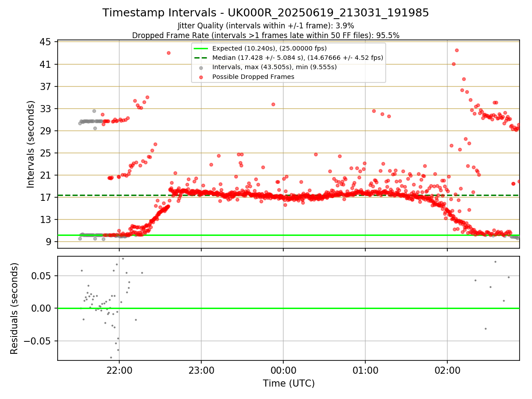Screen dimensions: 532x399
Task: Click the '22:00' x-axis tick label
Action: coord(119,370)
